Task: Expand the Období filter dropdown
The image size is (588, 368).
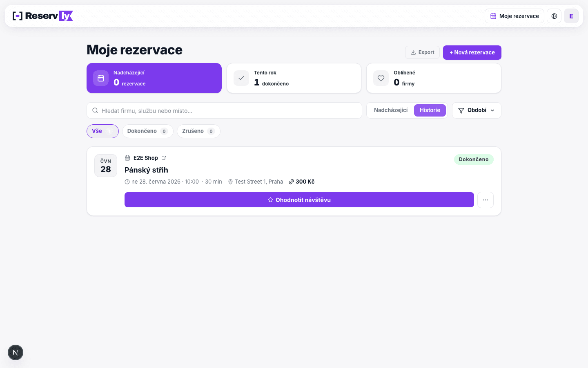Action: [x=477, y=110]
